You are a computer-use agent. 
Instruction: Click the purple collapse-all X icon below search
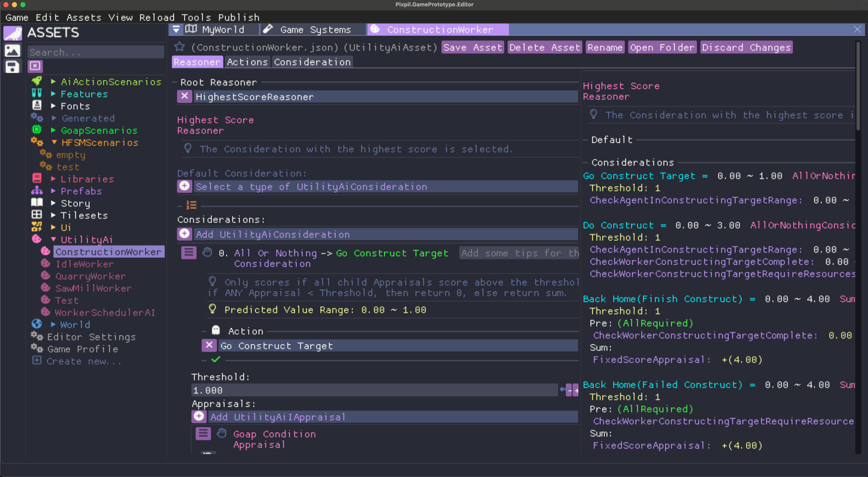point(35,66)
